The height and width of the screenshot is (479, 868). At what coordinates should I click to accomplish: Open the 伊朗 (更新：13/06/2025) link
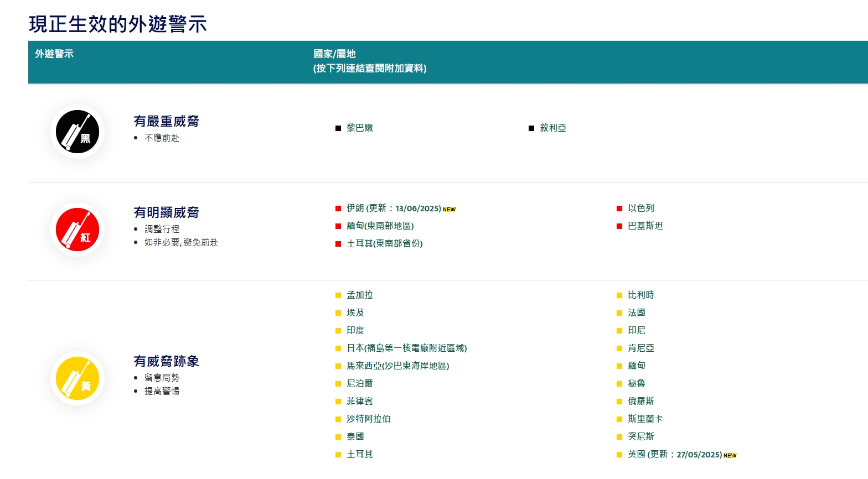[394, 209]
